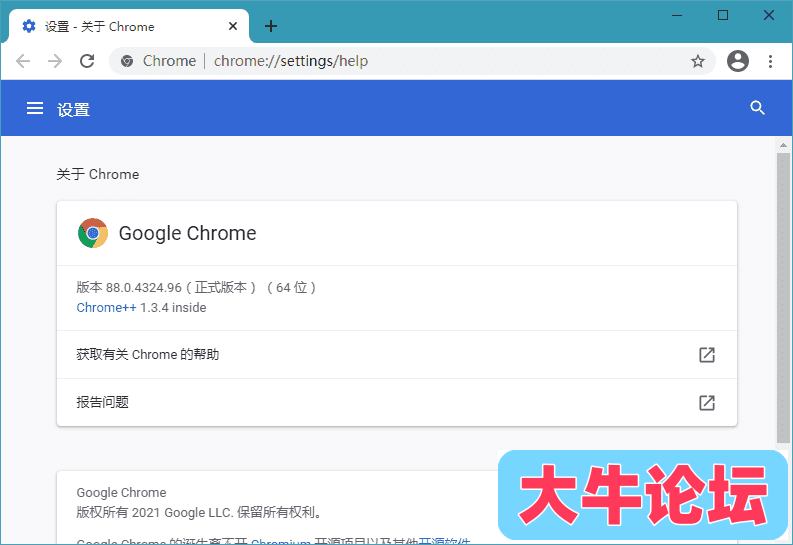The height and width of the screenshot is (545, 793).
Task: Click the external link icon for 报告问题
Action: [707, 403]
